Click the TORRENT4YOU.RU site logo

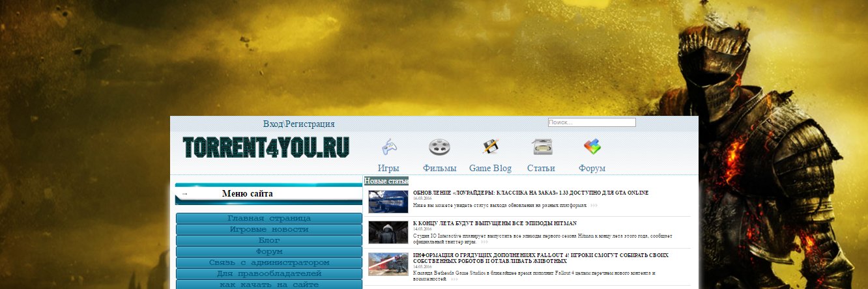pos(266,147)
